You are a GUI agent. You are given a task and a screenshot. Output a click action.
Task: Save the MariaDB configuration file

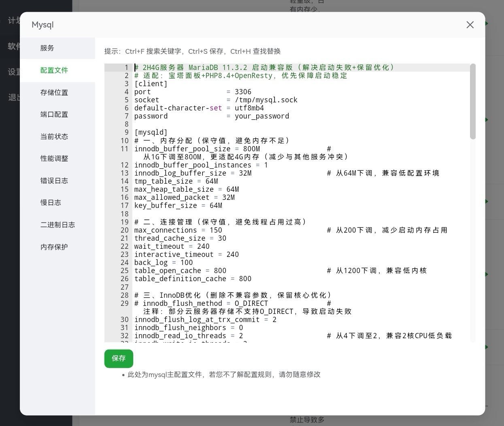point(119,358)
